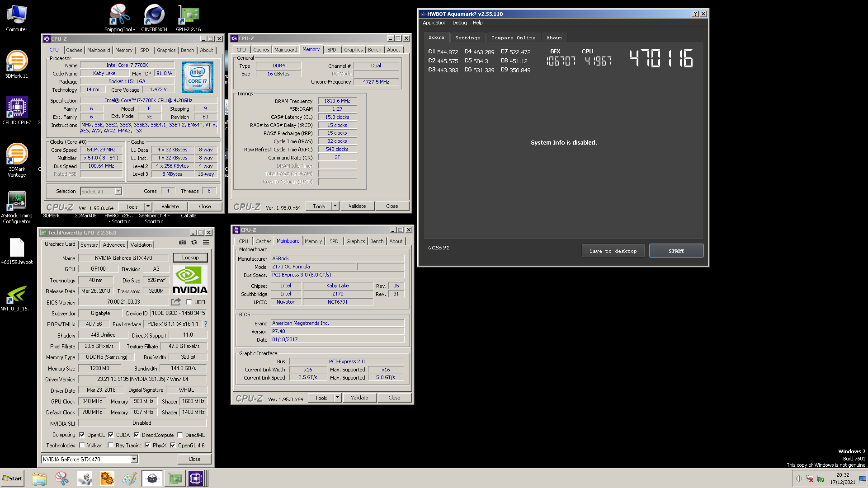868x488 pixels.
Task: Toggle DirectCompute checkbox
Action: point(137,435)
